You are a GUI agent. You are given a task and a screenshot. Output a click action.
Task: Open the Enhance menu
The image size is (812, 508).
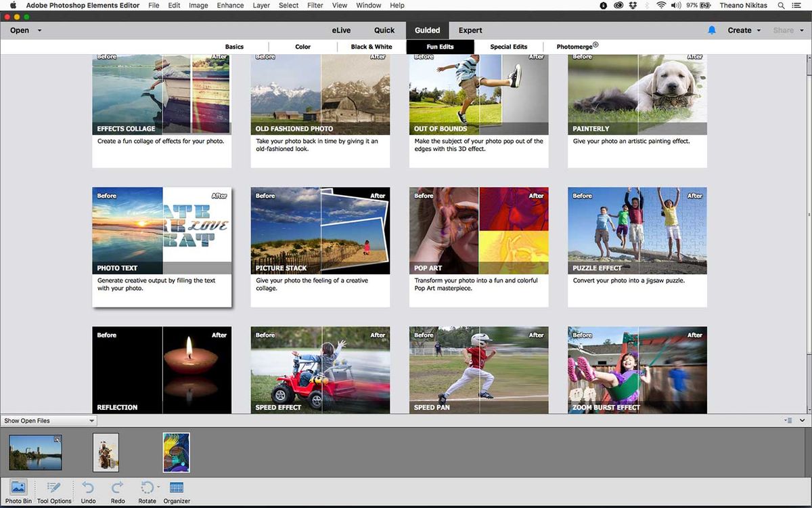[x=230, y=5]
